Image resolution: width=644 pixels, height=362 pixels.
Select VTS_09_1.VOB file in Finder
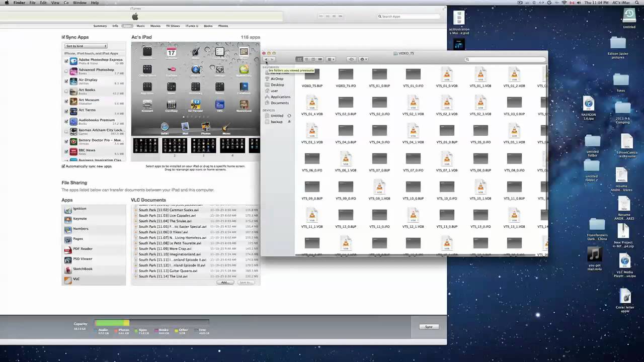(379, 191)
